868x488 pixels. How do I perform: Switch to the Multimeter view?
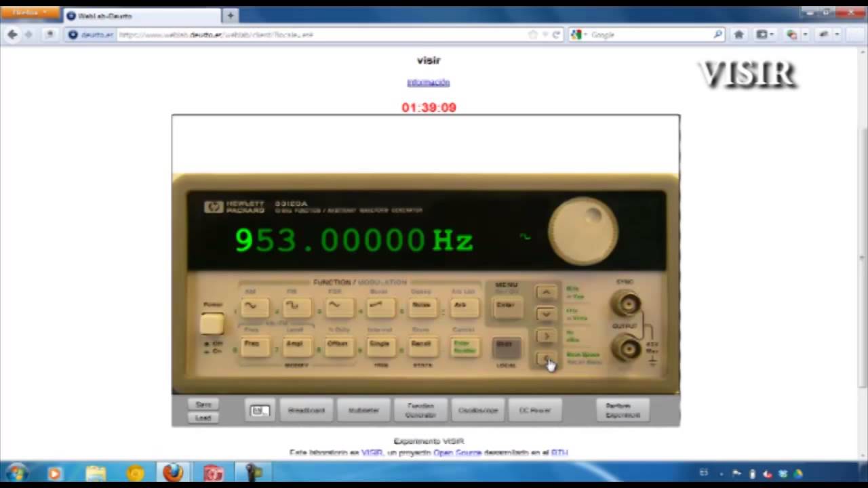pyautogui.click(x=363, y=411)
